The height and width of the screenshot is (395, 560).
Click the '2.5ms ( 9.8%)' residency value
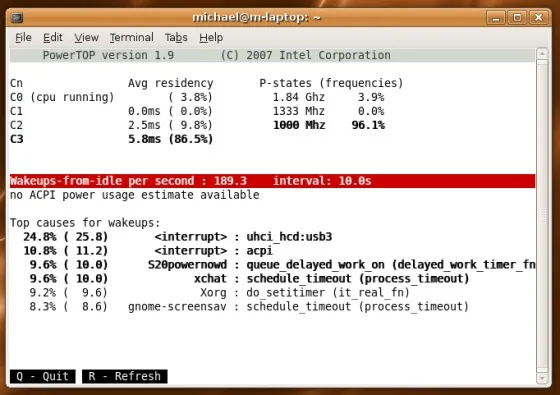tap(170, 125)
